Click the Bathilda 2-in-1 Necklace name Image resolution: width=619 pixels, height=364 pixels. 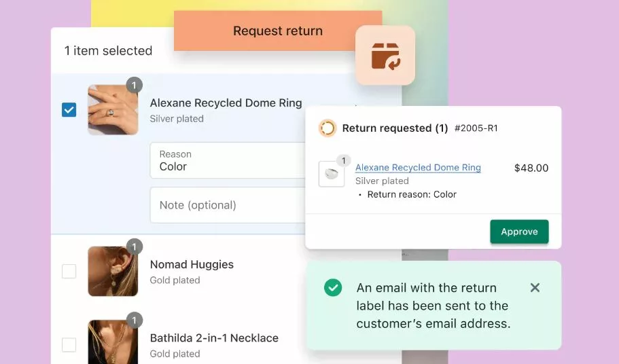point(214,338)
